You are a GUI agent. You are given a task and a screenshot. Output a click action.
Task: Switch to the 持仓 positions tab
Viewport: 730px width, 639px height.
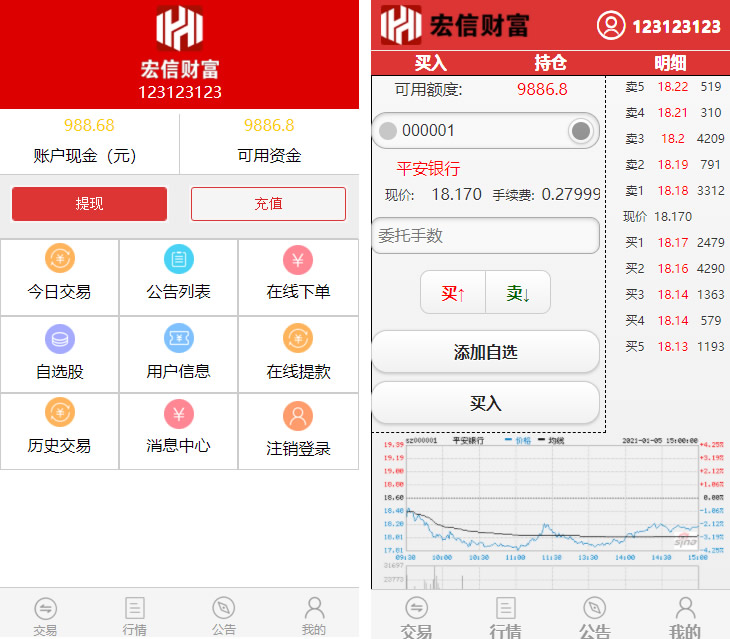pos(550,63)
